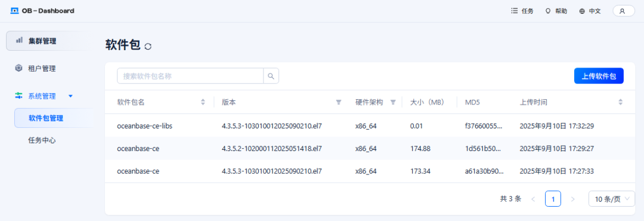
Task: Open the user avatar icon menu
Action: 624,11
